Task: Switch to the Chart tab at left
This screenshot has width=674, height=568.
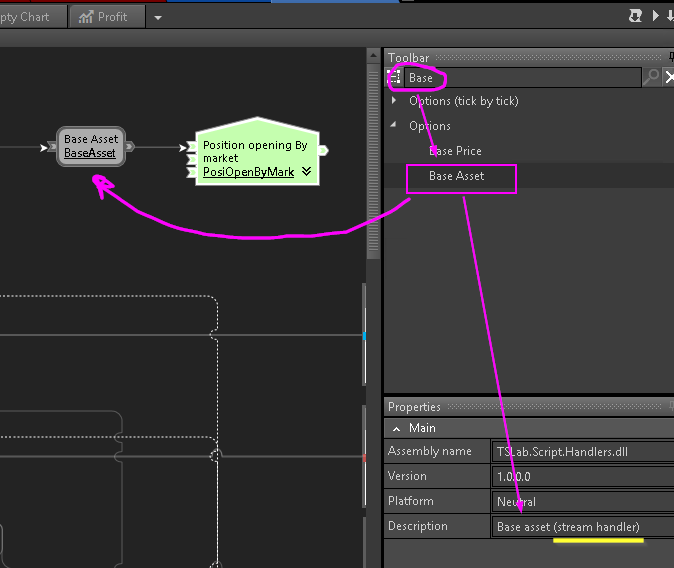Action: (30, 16)
